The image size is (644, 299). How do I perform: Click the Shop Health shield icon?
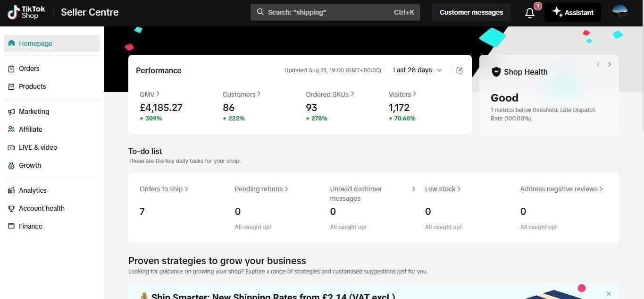(x=496, y=72)
